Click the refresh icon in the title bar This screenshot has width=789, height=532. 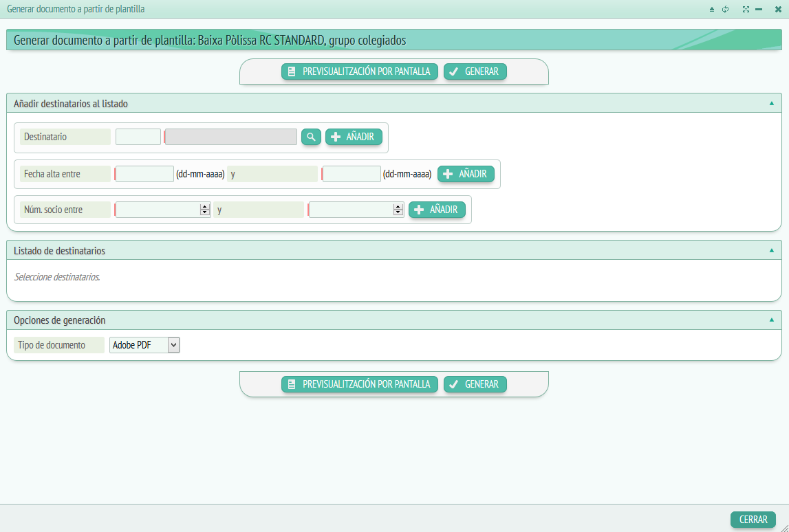(725, 10)
